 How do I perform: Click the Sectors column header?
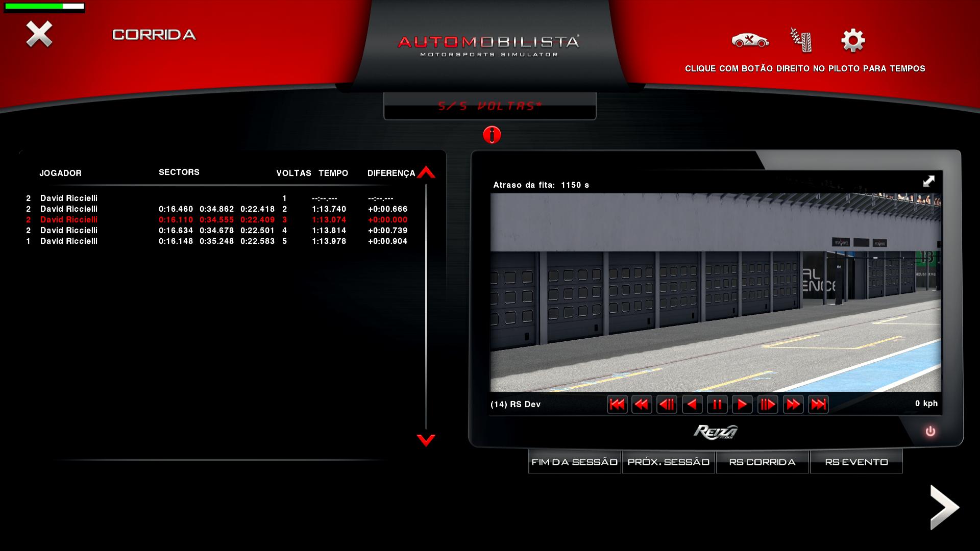pyautogui.click(x=179, y=172)
